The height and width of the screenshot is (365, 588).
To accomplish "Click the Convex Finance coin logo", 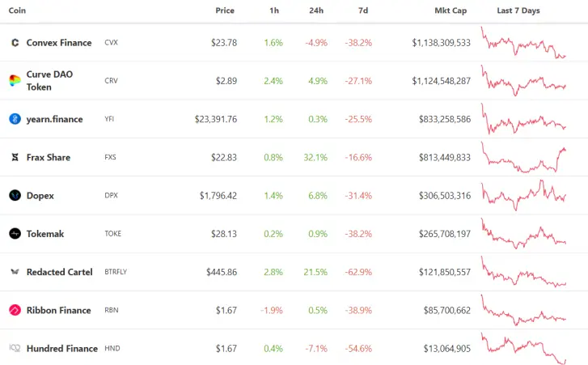I will point(15,43).
